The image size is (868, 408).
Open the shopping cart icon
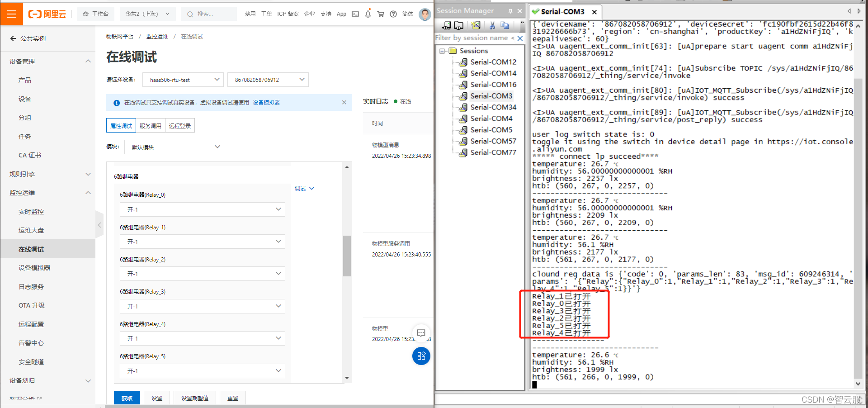381,14
